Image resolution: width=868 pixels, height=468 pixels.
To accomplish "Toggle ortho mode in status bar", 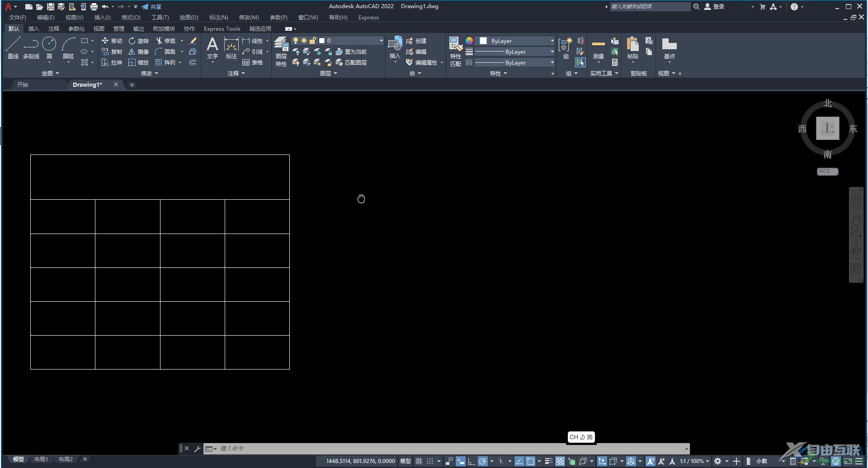I will [471, 461].
